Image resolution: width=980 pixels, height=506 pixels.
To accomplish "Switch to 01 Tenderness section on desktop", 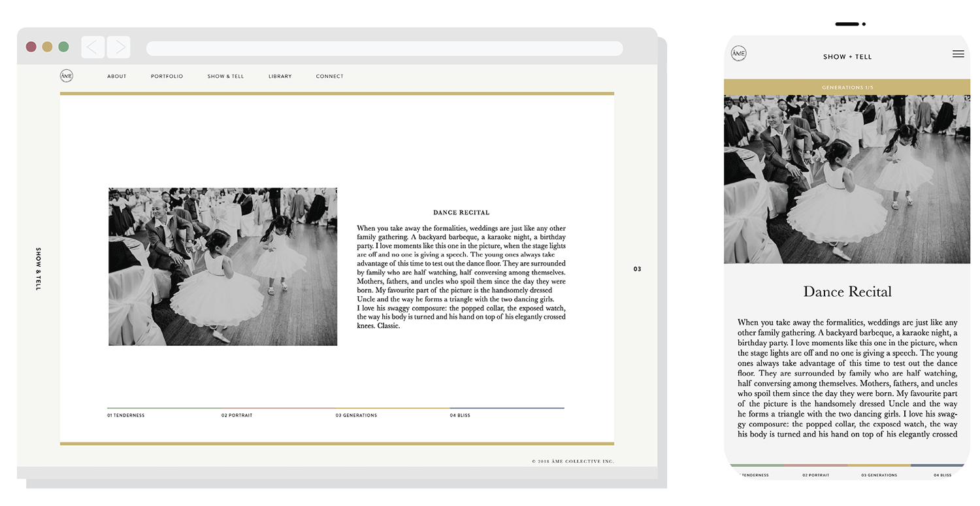I will pos(126,415).
